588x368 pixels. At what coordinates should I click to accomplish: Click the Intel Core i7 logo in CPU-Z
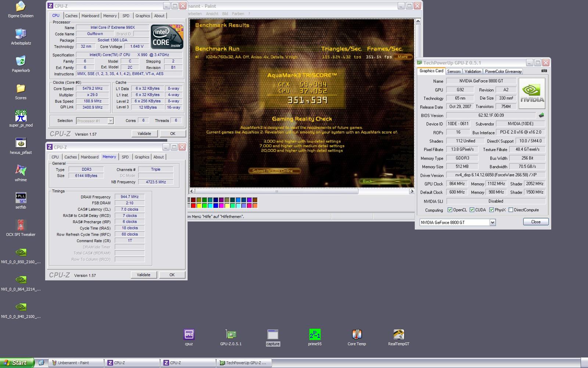click(x=167, y=37)
